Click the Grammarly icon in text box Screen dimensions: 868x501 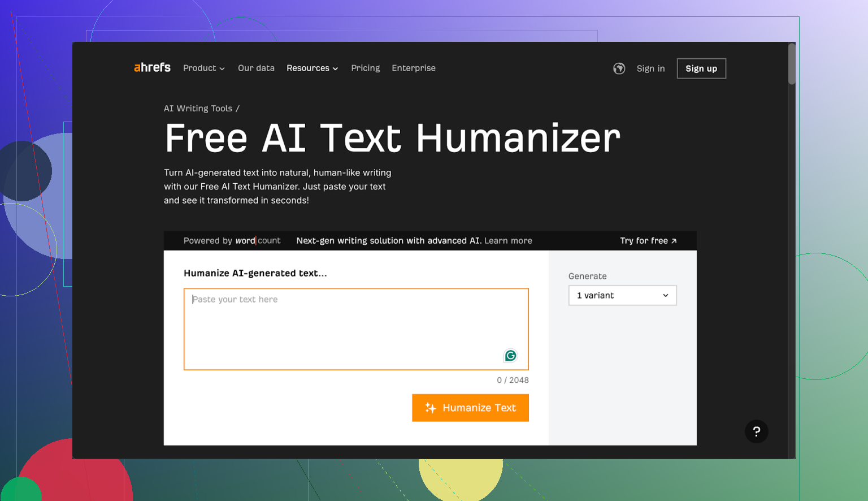tap(510, 356)
